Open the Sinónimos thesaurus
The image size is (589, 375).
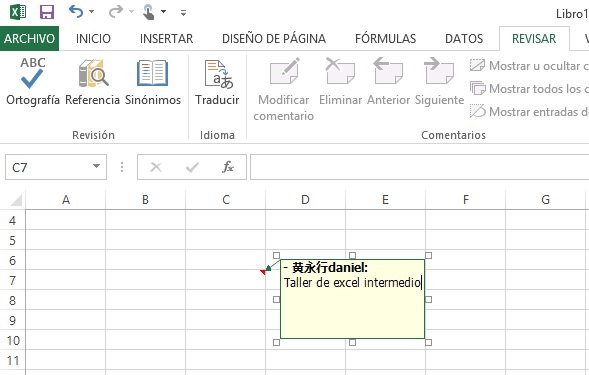(x=153, y=82)
